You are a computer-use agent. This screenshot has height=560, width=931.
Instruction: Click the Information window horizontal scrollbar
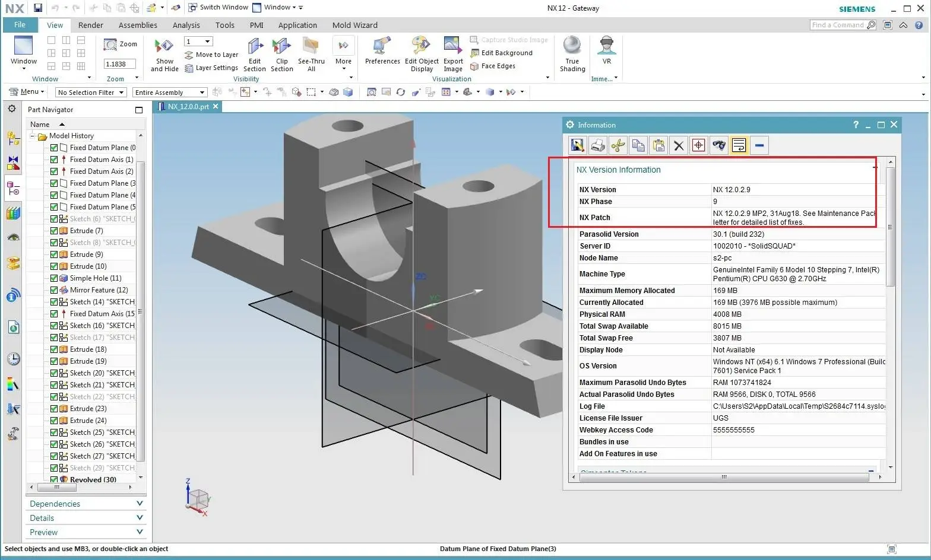pyautogui.click(x=723, y=477)
